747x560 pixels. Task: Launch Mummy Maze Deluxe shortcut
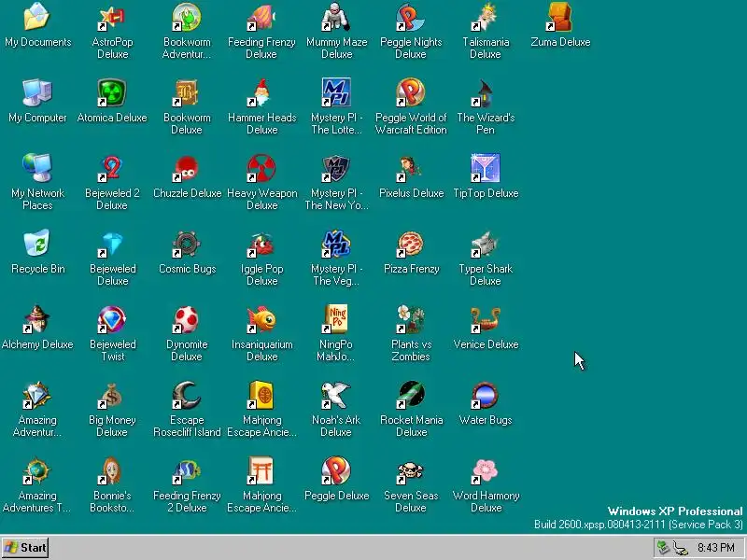click(336, 17)
